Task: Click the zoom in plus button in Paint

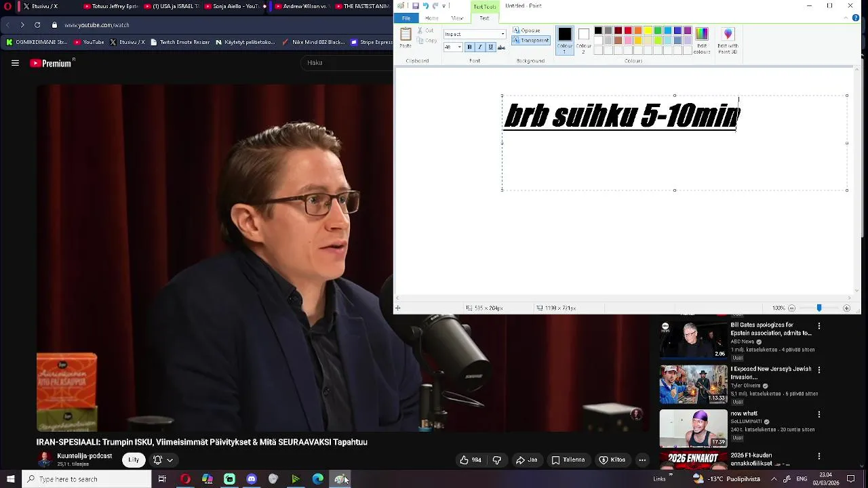Action: [846, 308]
